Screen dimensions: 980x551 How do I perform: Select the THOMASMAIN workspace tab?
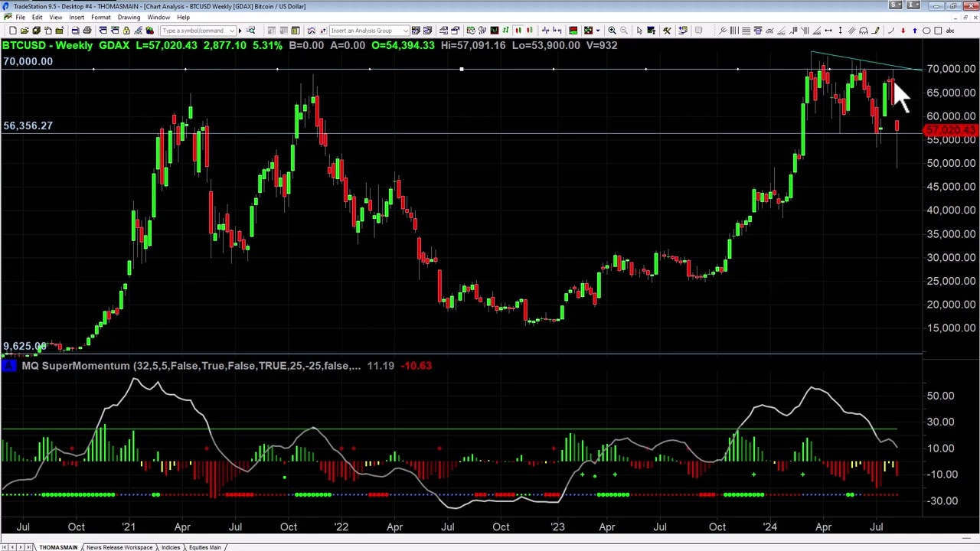point(58,547)
